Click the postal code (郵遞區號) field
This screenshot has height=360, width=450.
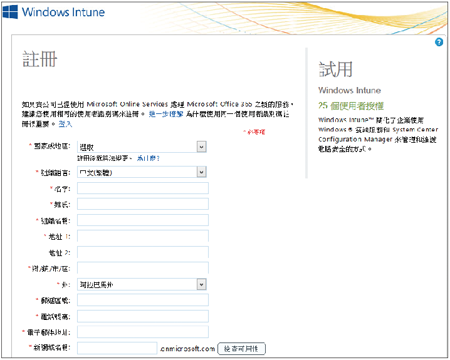click(x=143, y=300)
